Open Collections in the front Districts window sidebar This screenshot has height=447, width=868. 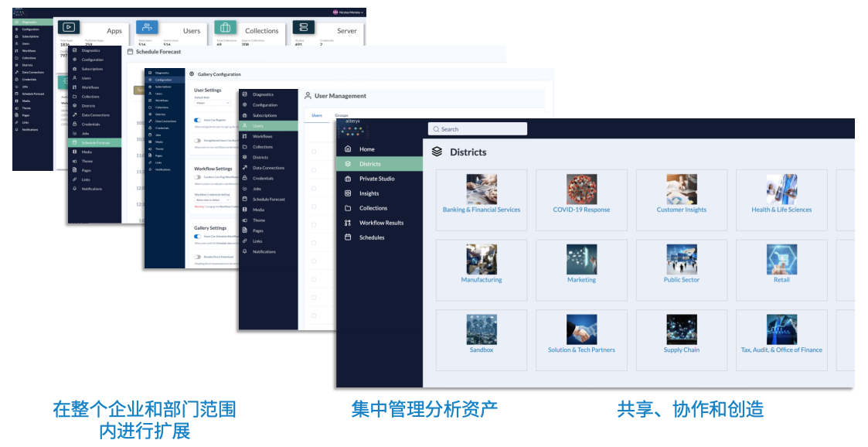[380, 208]
